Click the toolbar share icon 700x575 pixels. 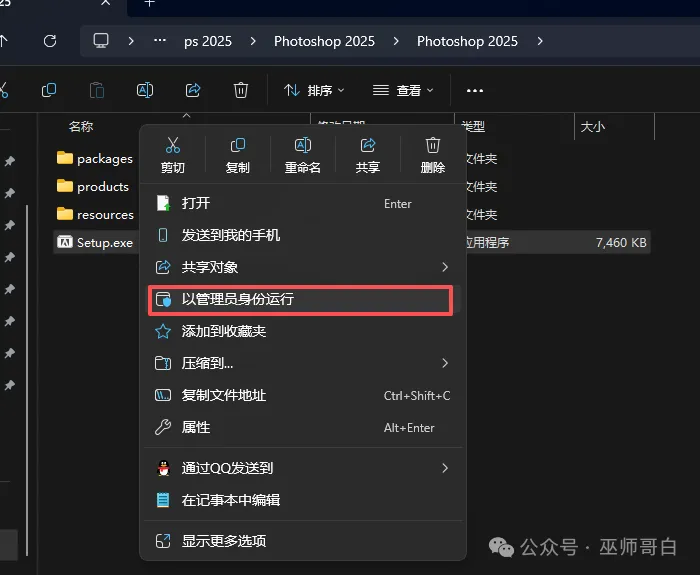click(x=193, y=91)
